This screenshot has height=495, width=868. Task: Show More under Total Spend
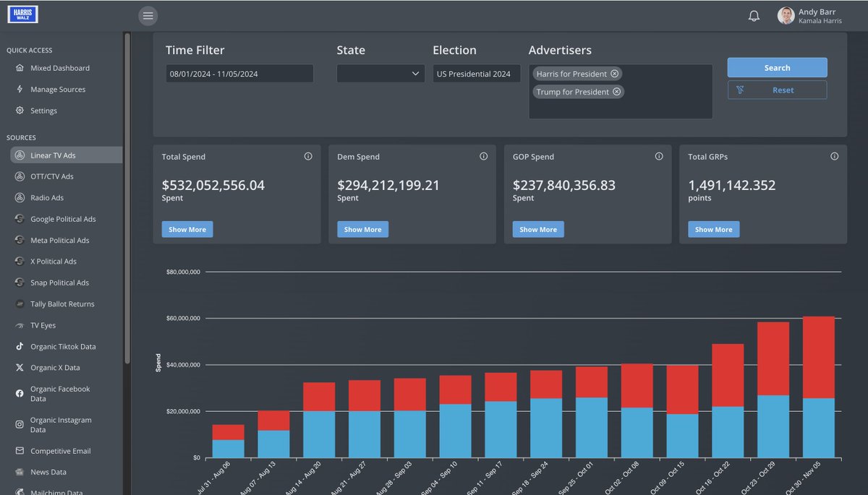187,229
